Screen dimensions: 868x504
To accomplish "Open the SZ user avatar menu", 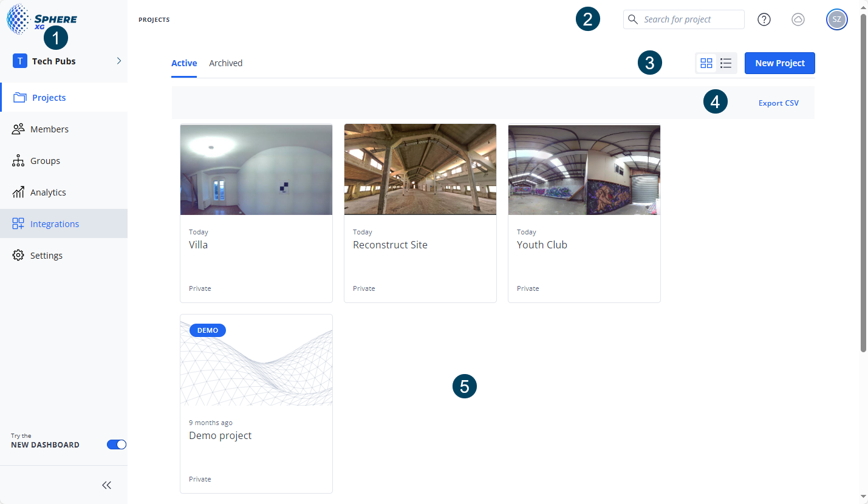I will coord(837,19).
